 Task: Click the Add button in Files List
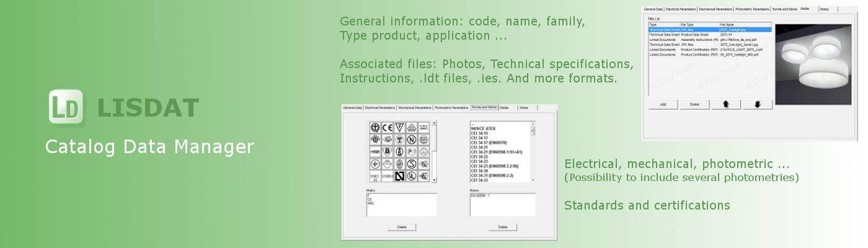click(x=663, y=104)
